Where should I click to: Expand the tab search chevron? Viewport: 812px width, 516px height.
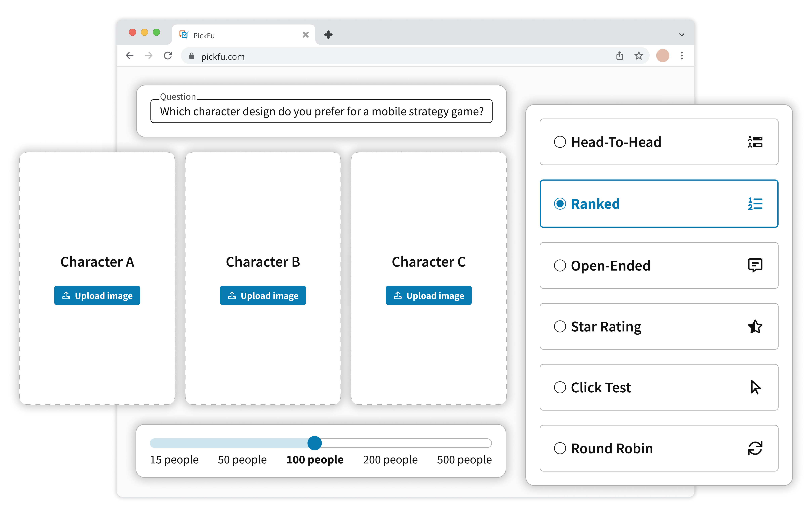pyautogui.click(x=681, y=35)
